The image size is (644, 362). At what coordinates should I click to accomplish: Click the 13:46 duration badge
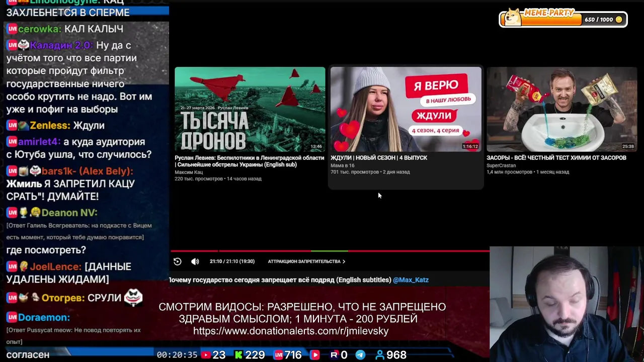[316, 146]
